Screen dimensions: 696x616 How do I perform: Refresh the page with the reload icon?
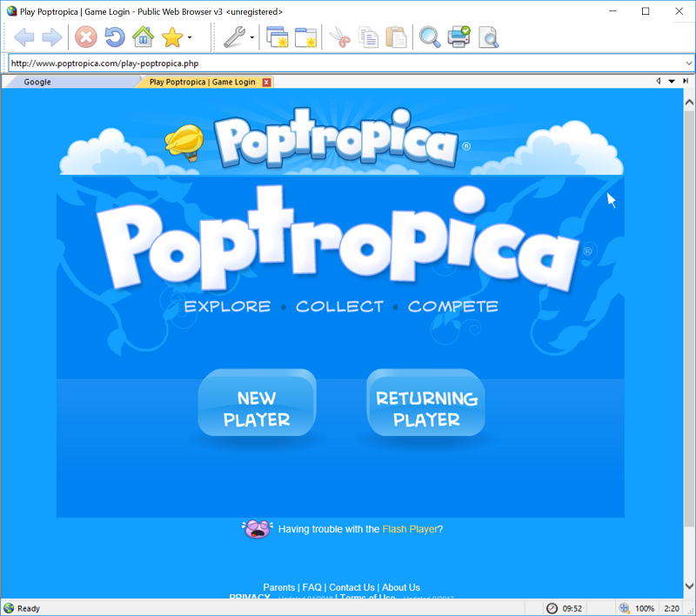point(115,37)
